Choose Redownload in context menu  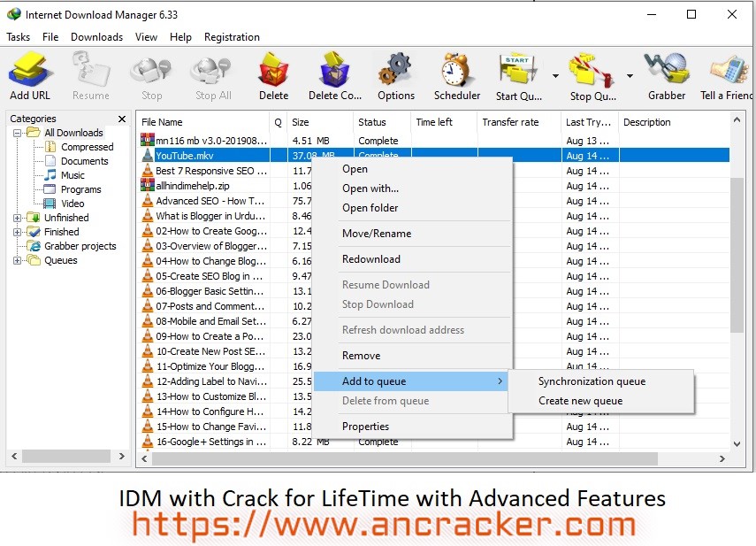point(371,259)
